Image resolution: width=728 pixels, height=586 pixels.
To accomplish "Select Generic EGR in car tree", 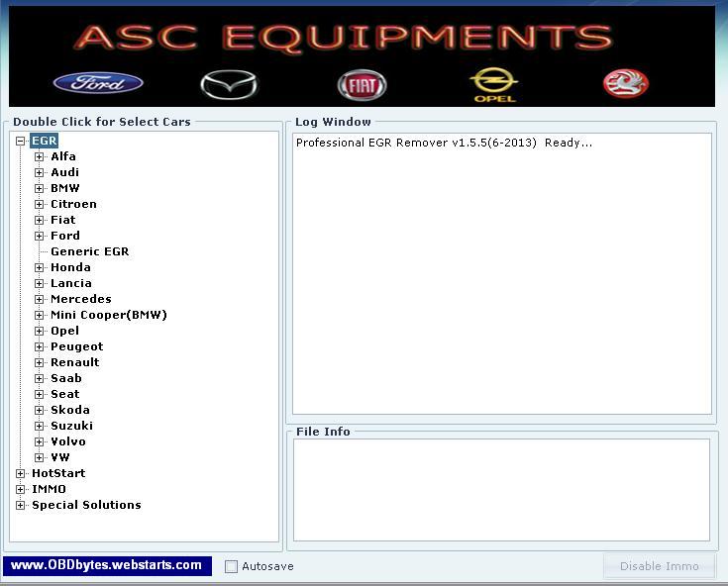I will point(89,251).
